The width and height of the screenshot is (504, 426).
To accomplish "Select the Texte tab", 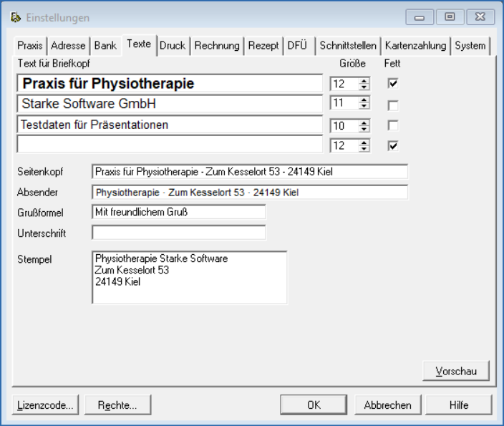I will point(139,44).
